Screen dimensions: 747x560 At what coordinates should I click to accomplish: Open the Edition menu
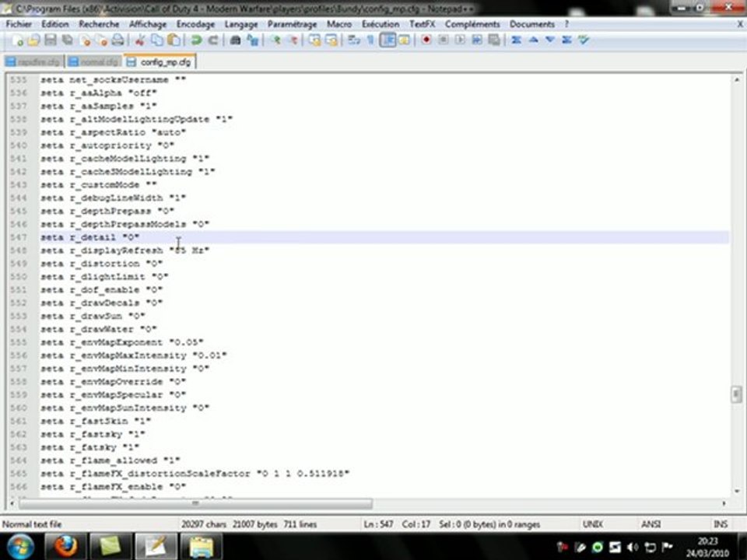click(x=54, y=24)
